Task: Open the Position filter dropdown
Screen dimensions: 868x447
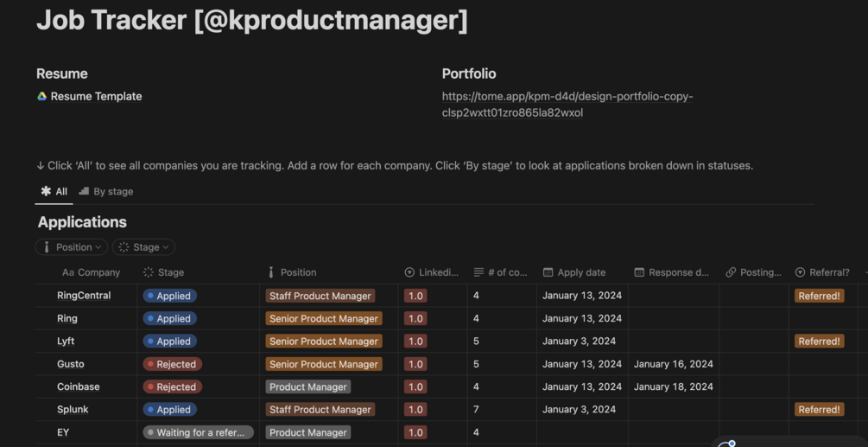Action: point(72,247)
